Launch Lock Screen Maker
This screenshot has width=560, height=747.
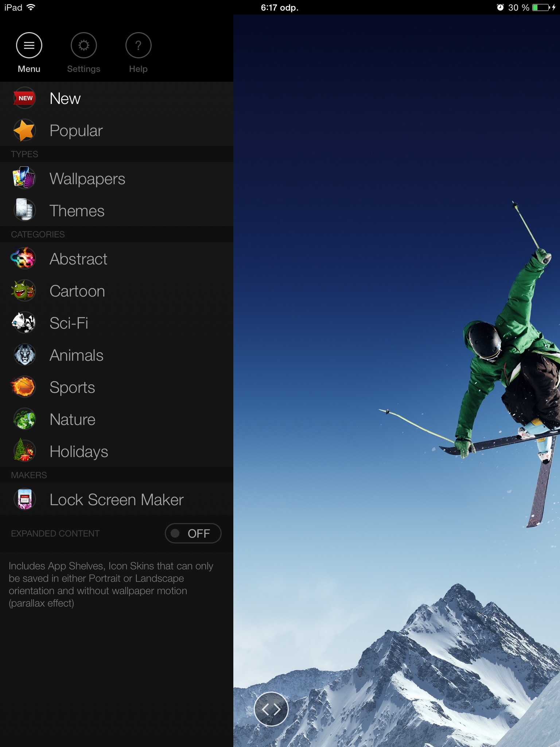116,500
